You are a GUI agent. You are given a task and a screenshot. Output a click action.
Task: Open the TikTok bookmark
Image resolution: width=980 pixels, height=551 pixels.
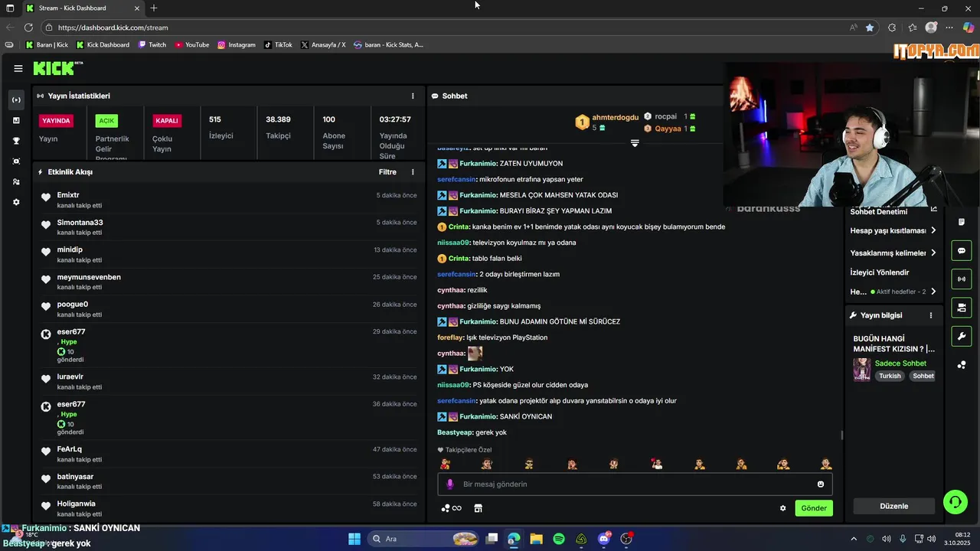(279, 45)
